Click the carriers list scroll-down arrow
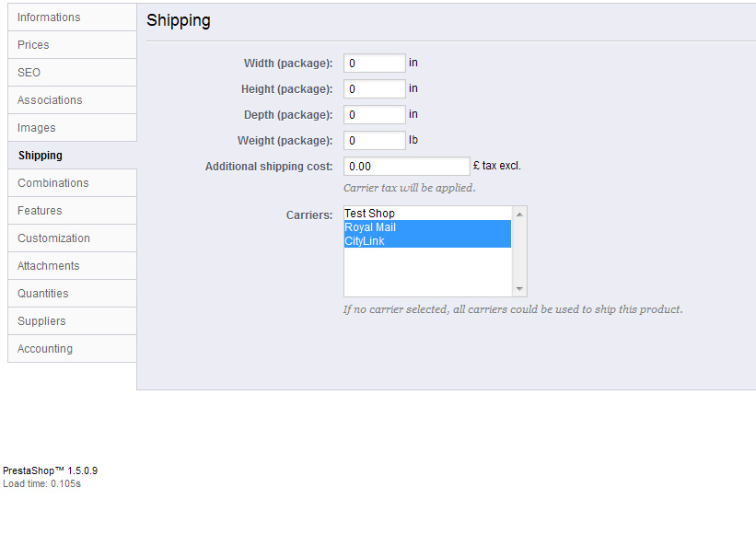Viewport: 756px width, 534px height. pyautogui.click(x=519, y=289)
